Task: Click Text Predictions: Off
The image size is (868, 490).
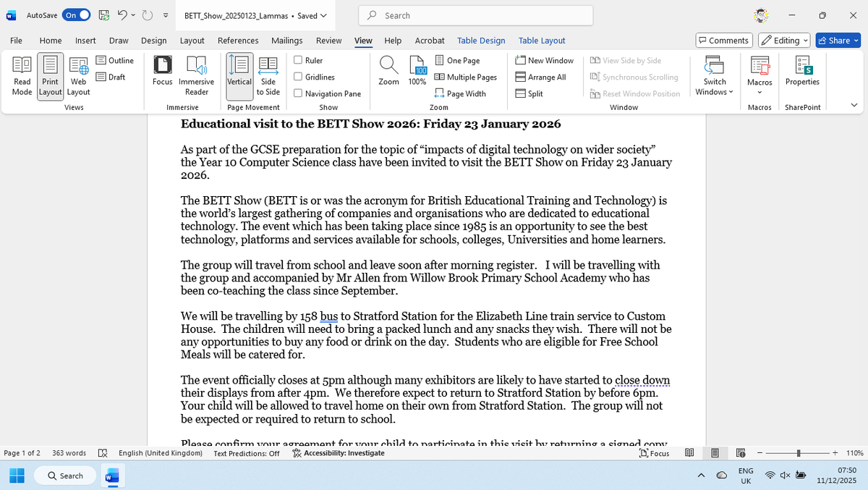Action: pos(247,453)
